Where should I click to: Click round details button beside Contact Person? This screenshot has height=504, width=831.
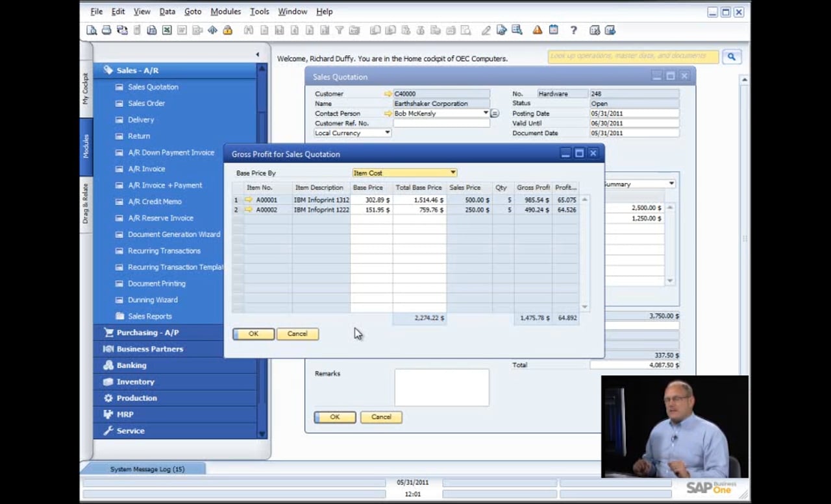click(x=494, y=114)
